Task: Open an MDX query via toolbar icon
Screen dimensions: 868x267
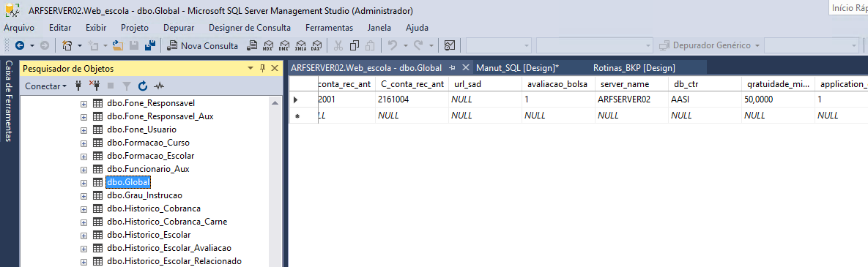Action: coord(268,45)
